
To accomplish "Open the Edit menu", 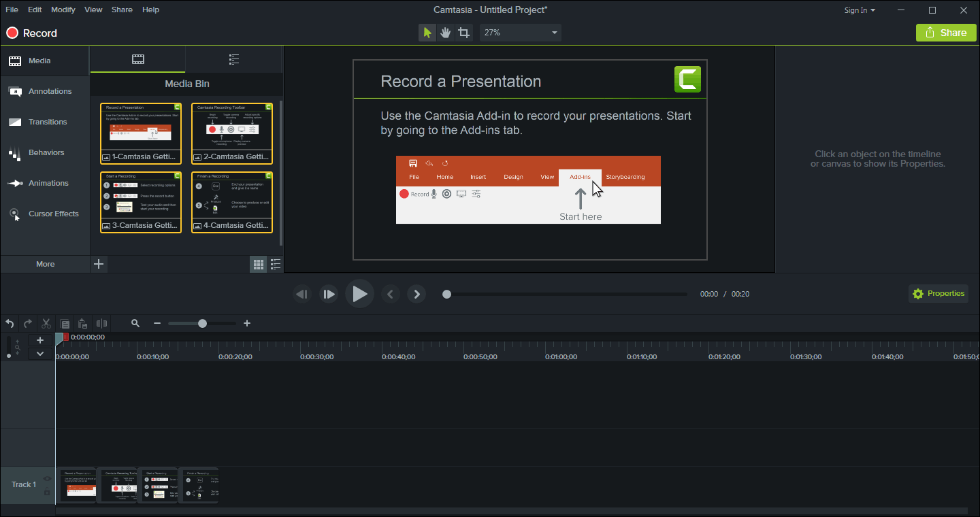I will coord(35,10).
